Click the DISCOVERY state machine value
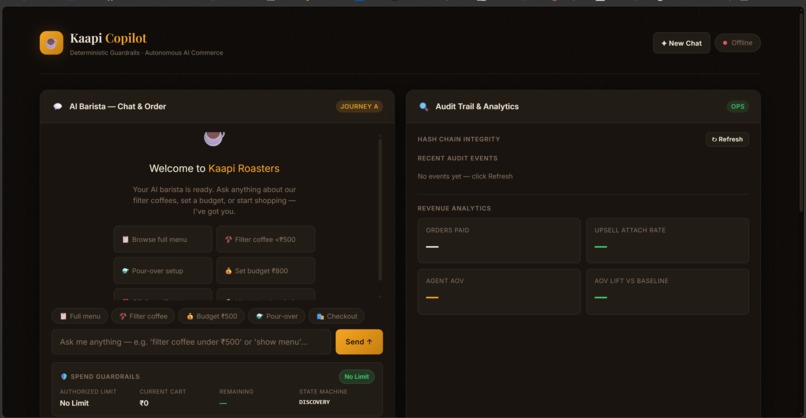This screenshot has width=806, height=418. pos(314,402)
